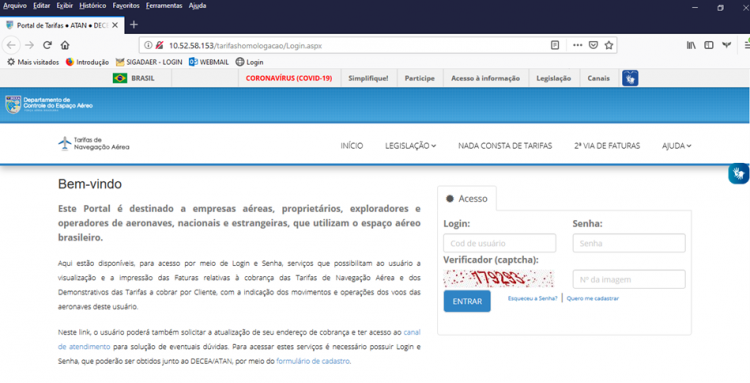Click the Tarifas de Navegação Aérea airplane logo
Screen dimensions: 750x383
[94, 143]
